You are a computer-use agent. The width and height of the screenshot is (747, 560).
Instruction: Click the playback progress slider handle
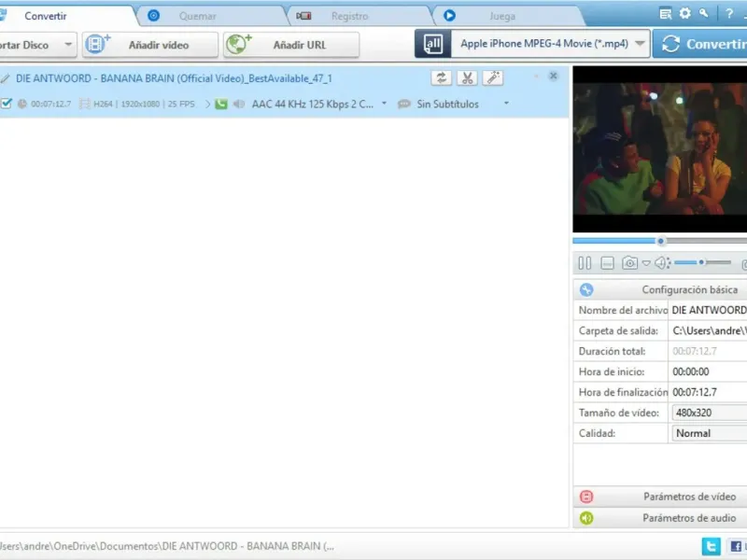tap(661, 241)
